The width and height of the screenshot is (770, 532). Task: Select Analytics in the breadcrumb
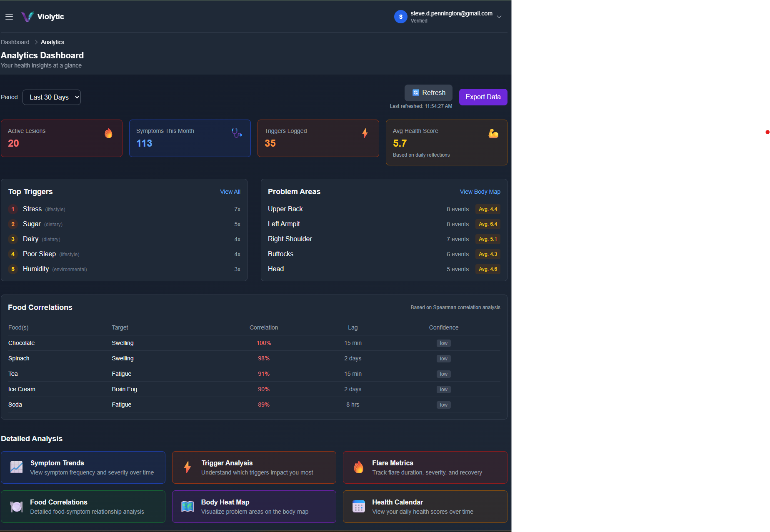coord(52,42)
